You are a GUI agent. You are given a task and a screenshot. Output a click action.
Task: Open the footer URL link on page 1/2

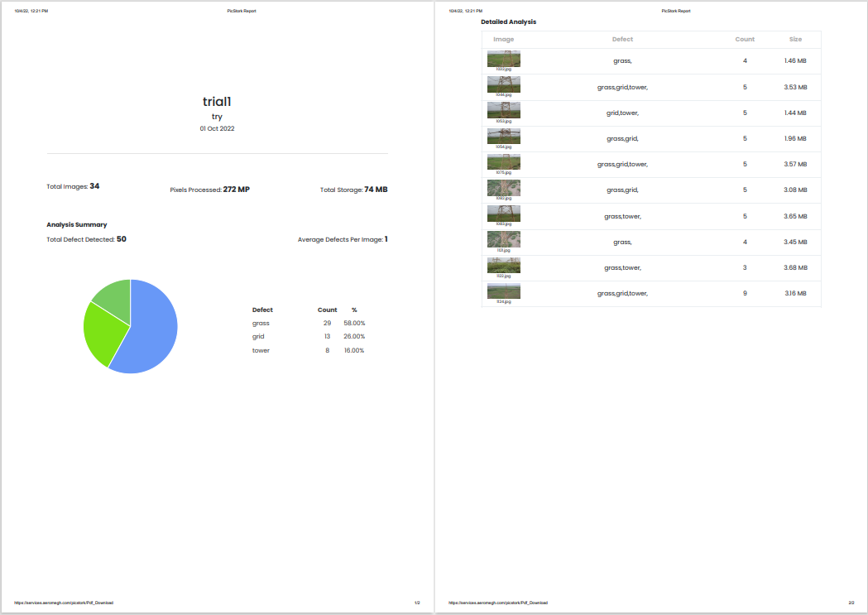[x=64, y=603]
